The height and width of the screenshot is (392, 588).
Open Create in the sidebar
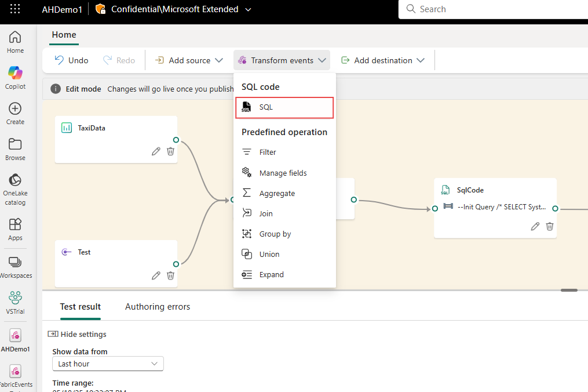coord(15,114)
